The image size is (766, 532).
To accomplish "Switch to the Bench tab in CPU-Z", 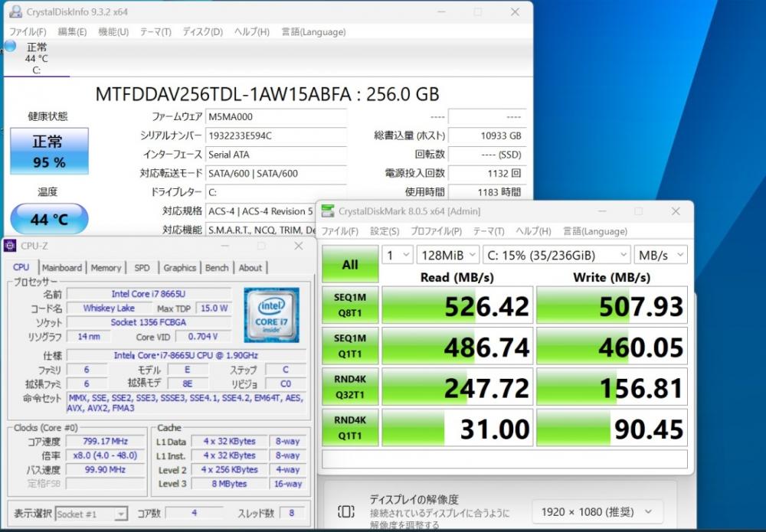I will pos(217,268).
